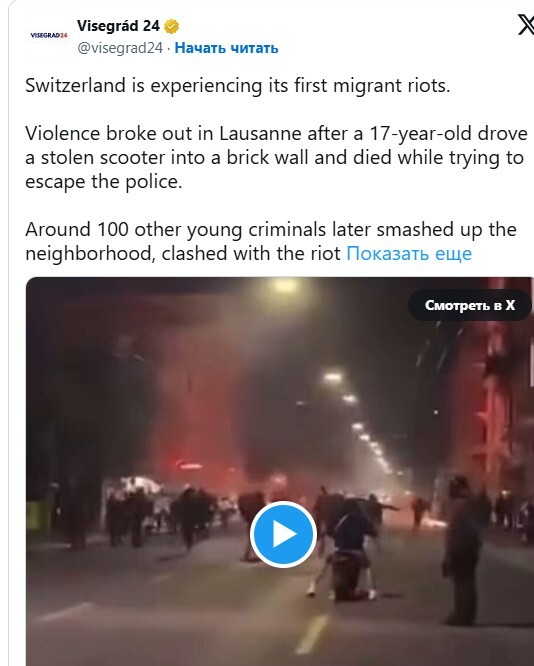Open the @visegrad24 handle
The height and width of the screenshot is (666, 534).
point(120,48)
